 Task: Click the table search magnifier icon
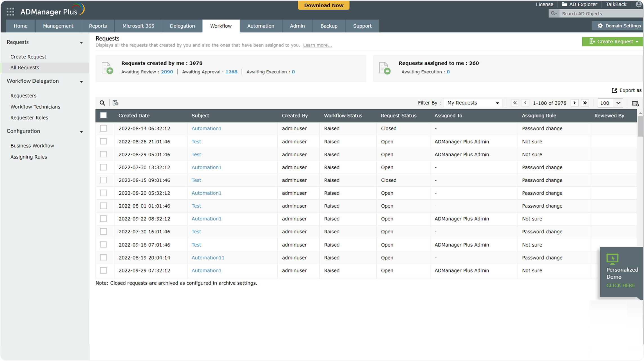(102, 103)
